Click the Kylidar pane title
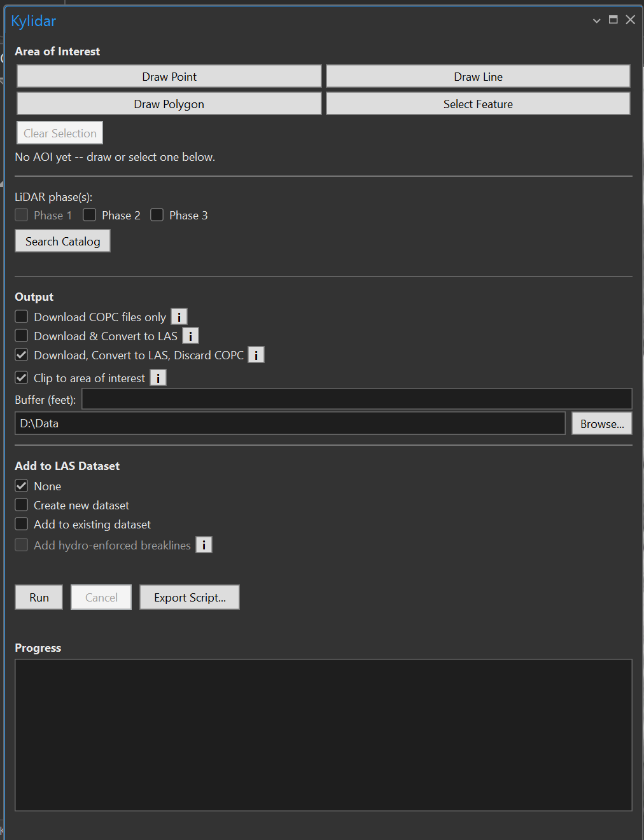The height and width of the screenshot is (840, 644). (x=34, y=21)
